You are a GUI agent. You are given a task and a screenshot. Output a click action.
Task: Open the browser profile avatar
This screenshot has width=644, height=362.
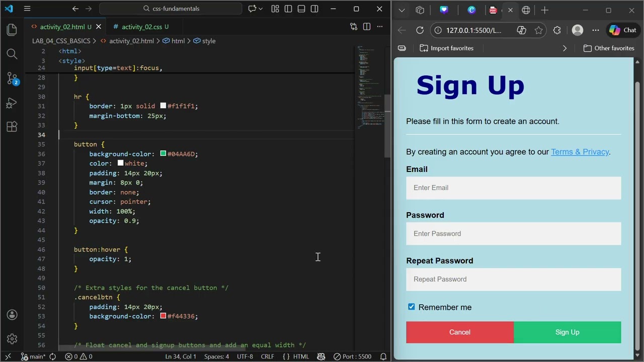pos(578,30)
